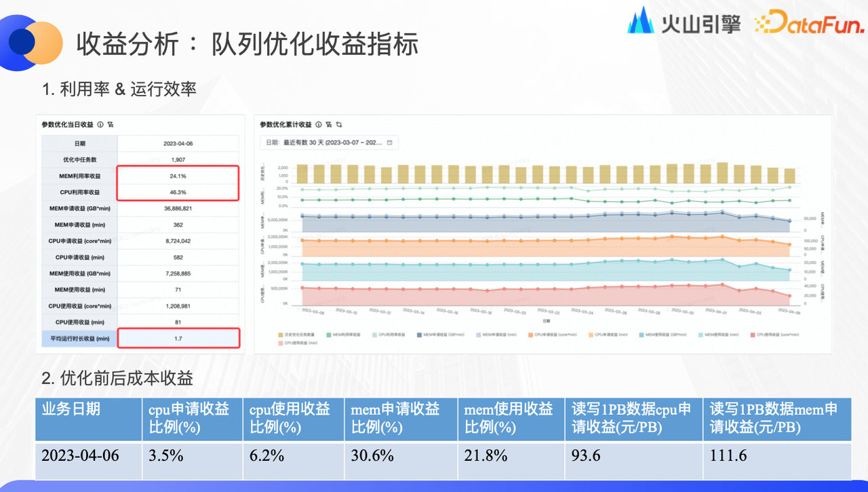Click info icon beside 参数优化当日收益 title
868x492 pixels.
100,124
